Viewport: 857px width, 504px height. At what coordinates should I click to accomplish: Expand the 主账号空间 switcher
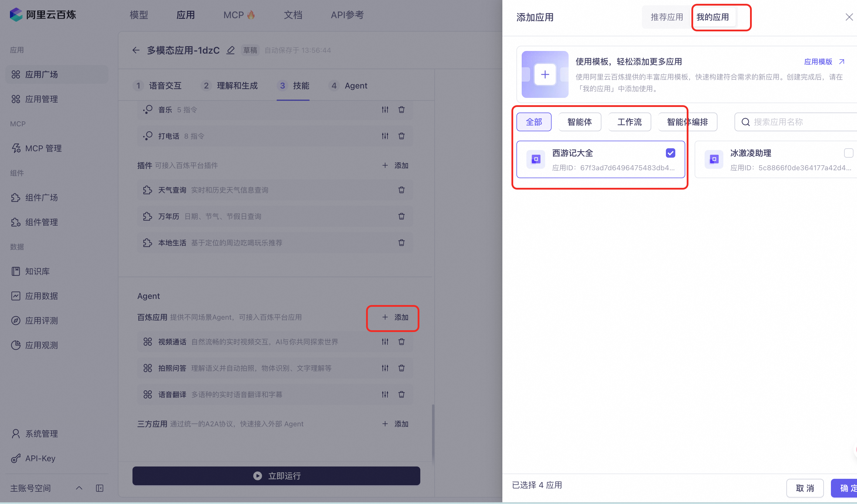point(79,488)
